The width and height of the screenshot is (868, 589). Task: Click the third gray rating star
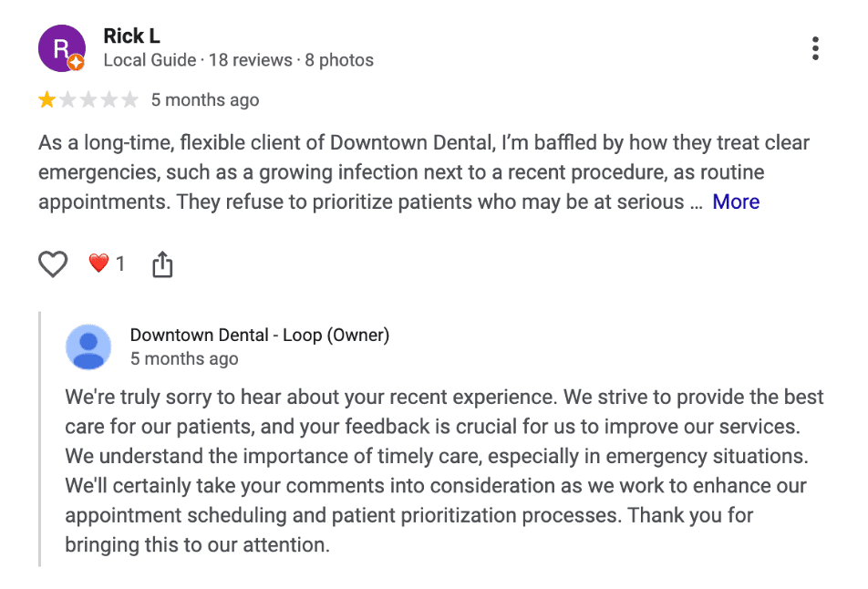pyautogui.click(x=88, y=100)
